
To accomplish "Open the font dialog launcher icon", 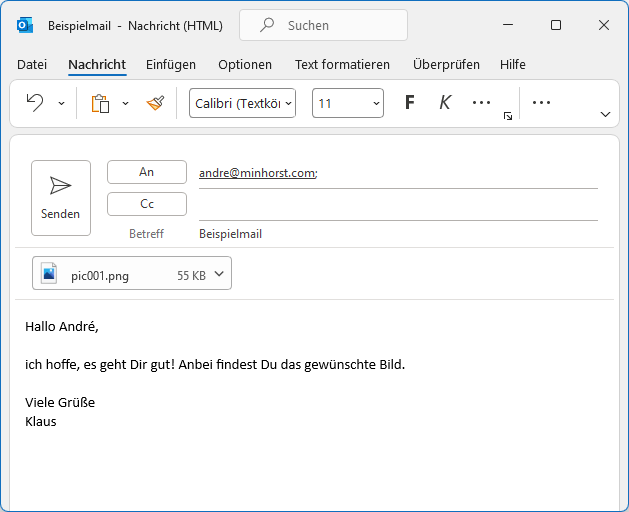I will (x=508, y=117).
